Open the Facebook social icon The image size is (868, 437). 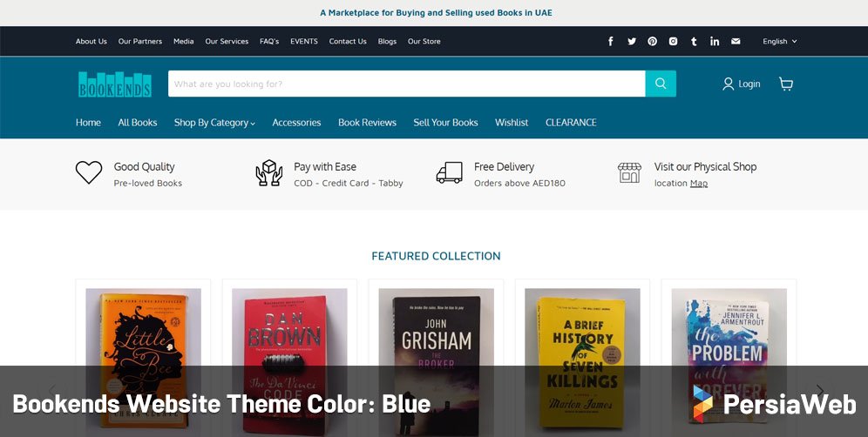pyautogui.click(x=611, y=42)
